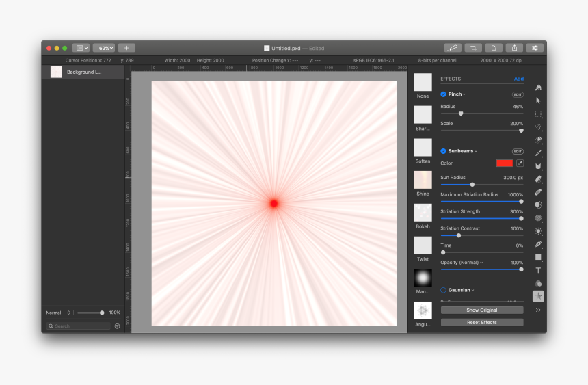588x385 pixels.
Task: Click the Reset Effects button
Action: (482, 322)
